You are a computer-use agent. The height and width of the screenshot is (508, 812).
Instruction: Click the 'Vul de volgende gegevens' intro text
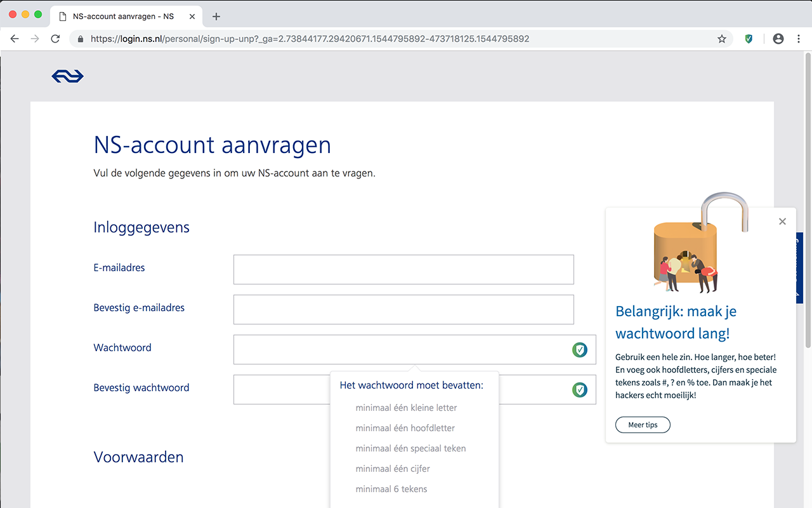coord(234,173)
